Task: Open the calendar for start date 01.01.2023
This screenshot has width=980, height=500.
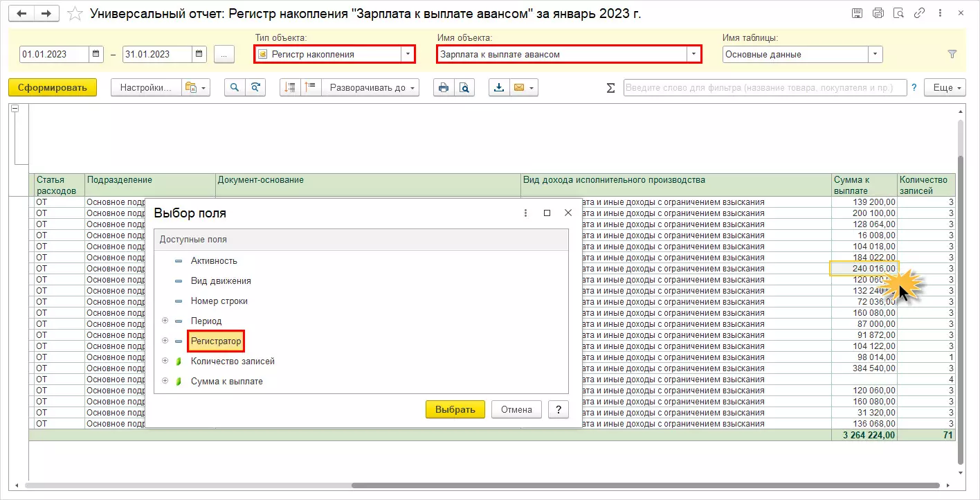Action: point(96,54)
